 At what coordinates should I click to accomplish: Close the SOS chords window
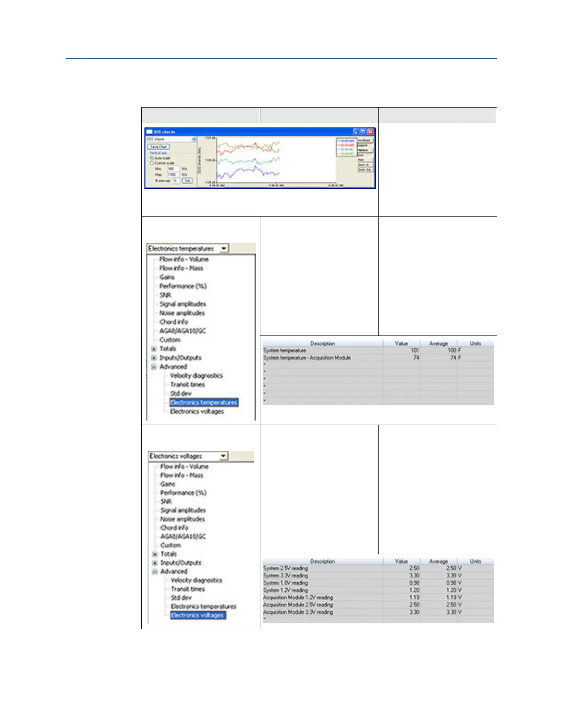pyautogui.click(x=370, y=131)
